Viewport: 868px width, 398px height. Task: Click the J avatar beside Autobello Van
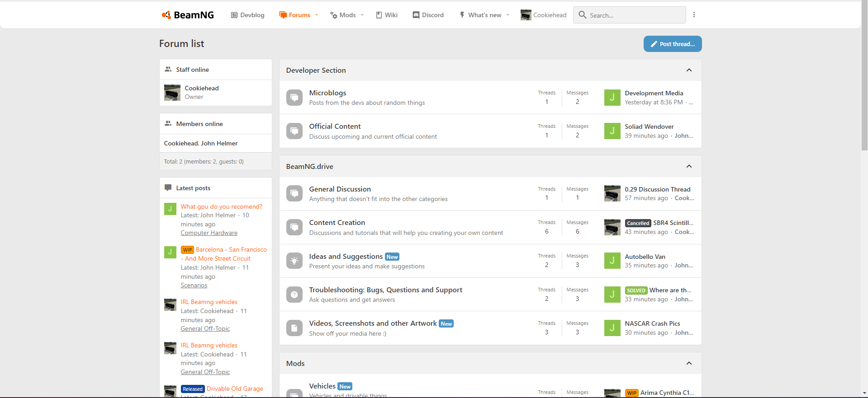(x=612, y=261)
